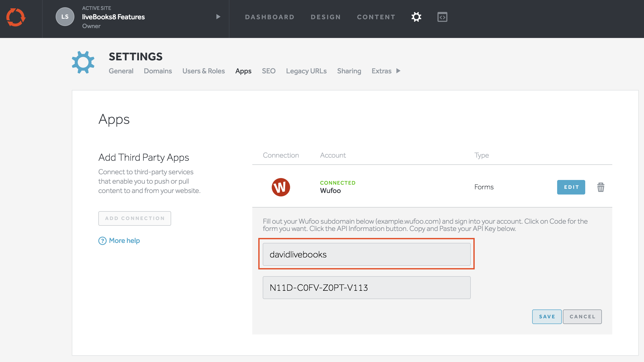The height and width of the screenshot is (362, 644).
Task: Open the Content section
Action: pyautogui.click(x=376, y=17)
